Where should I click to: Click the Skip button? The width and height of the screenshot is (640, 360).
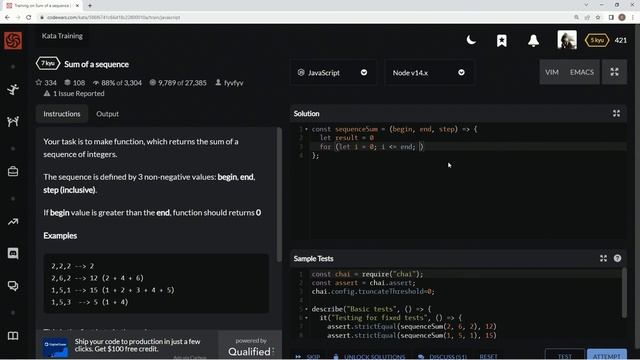[308, 356]
